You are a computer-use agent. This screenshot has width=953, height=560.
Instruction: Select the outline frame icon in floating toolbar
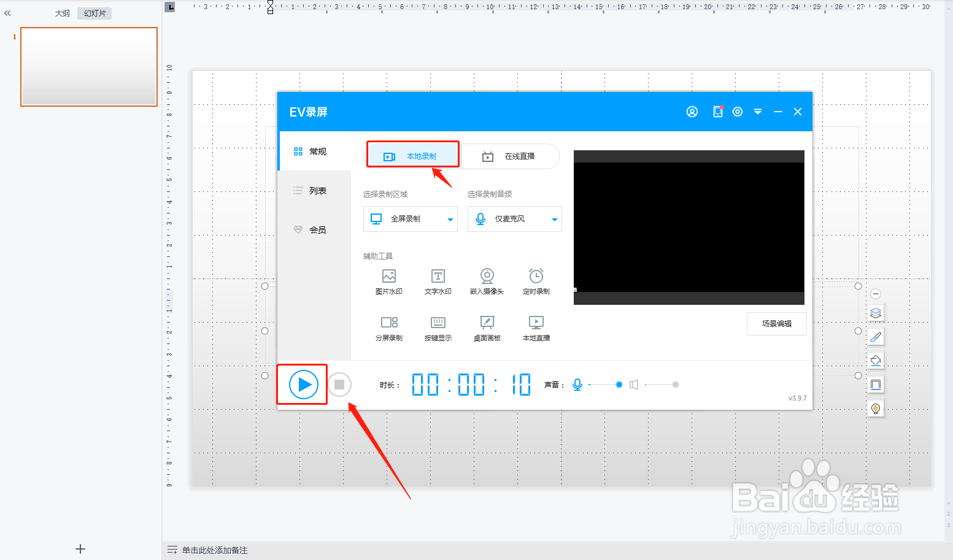tap(876, 385)
